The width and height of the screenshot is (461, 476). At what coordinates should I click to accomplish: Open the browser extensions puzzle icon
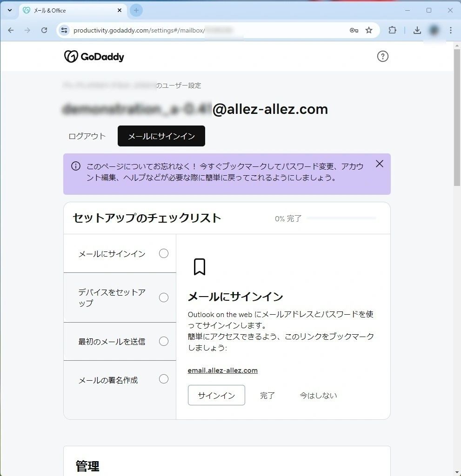(x=392, y=30)
